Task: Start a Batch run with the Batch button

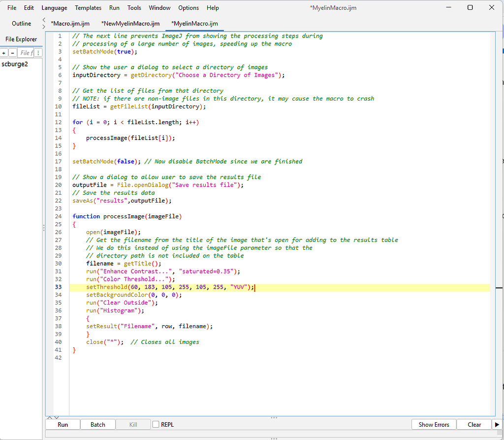Action: [x=97, y=424]
